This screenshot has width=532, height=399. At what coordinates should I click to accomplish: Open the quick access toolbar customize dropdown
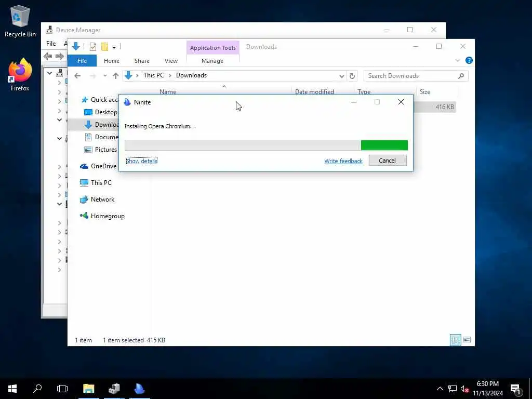coord(114,47)
